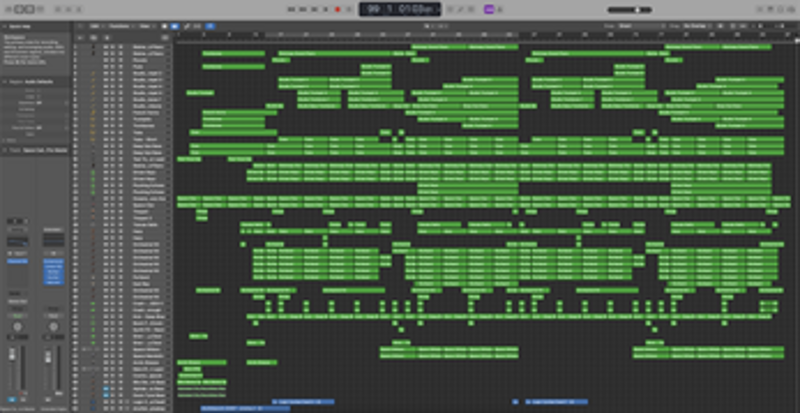Click the red Record button
This screenshot has width=800, height=413.
click(x=337, y=9)
